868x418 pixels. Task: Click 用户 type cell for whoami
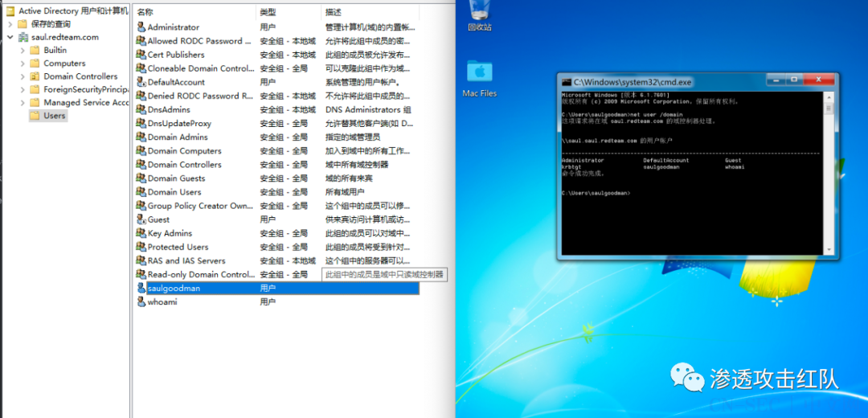268,301
